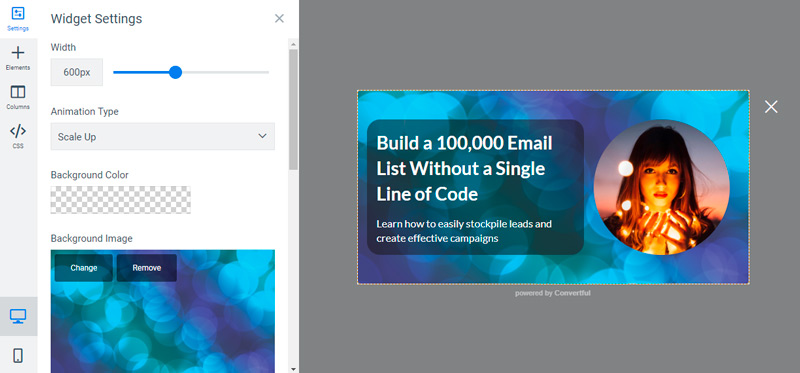The height and width of the screenshot is (373, 800).
Task: Switch to mobile preview mode
Action: point(18,355)
